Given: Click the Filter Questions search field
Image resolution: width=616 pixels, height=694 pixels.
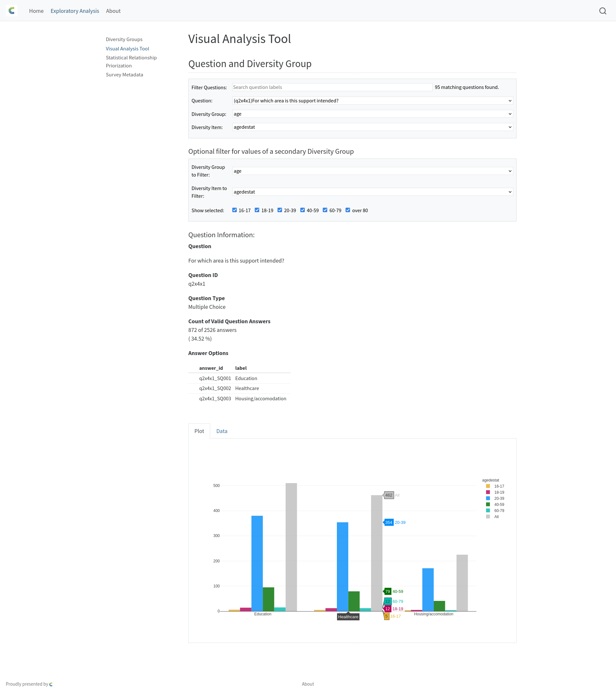Looking at the screenshot, I should (x=332, y=87).
